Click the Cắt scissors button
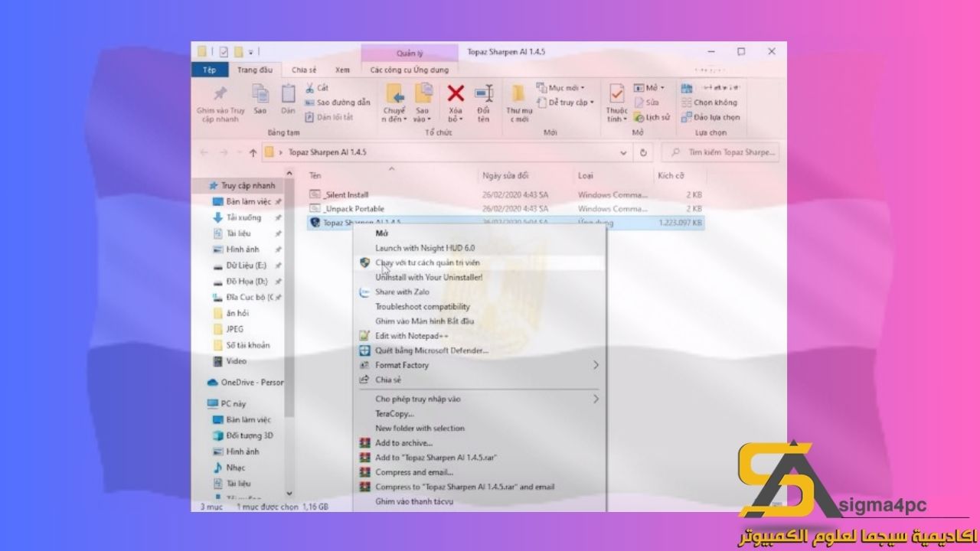 pyautogui.click(x=317, y=88)
